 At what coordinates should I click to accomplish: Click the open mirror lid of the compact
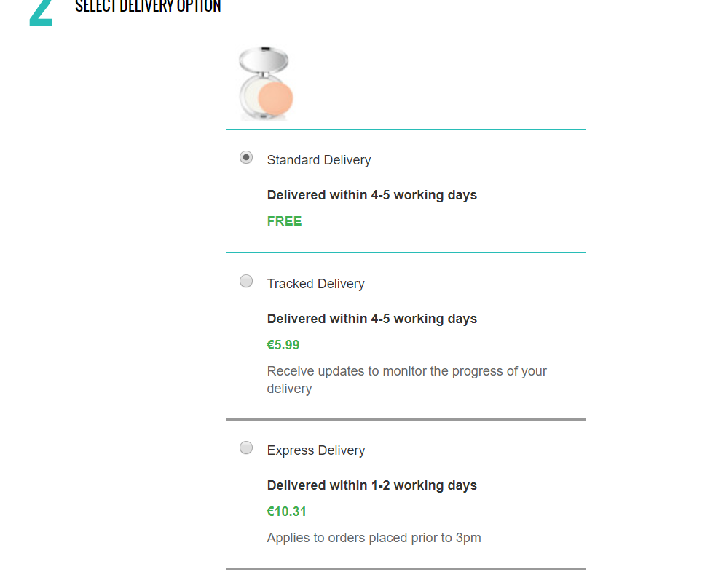pyautogui.click(x=264, y=60)
